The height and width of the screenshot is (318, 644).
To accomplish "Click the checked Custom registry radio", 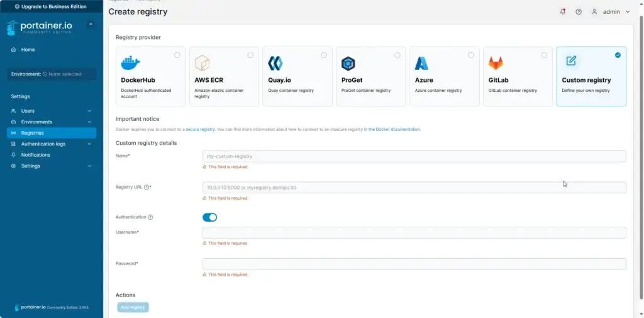I will click(x=618, y=55).
